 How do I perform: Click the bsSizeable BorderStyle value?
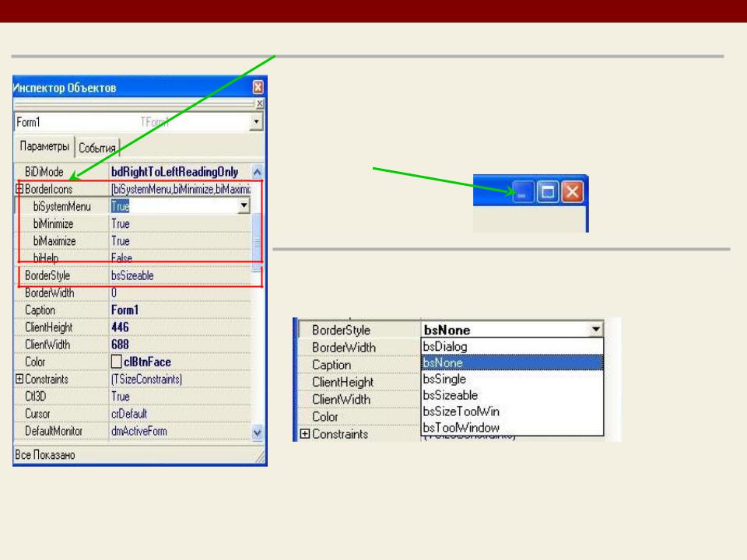(x=132, y=275)
